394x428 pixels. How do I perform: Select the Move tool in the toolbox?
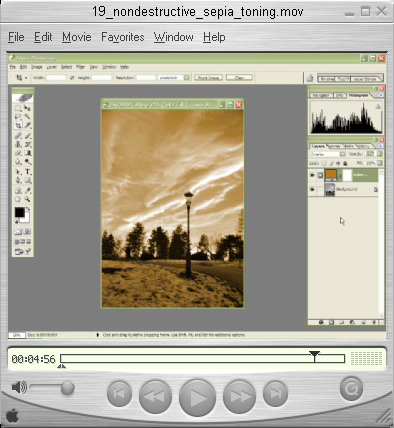click(27, 108)
